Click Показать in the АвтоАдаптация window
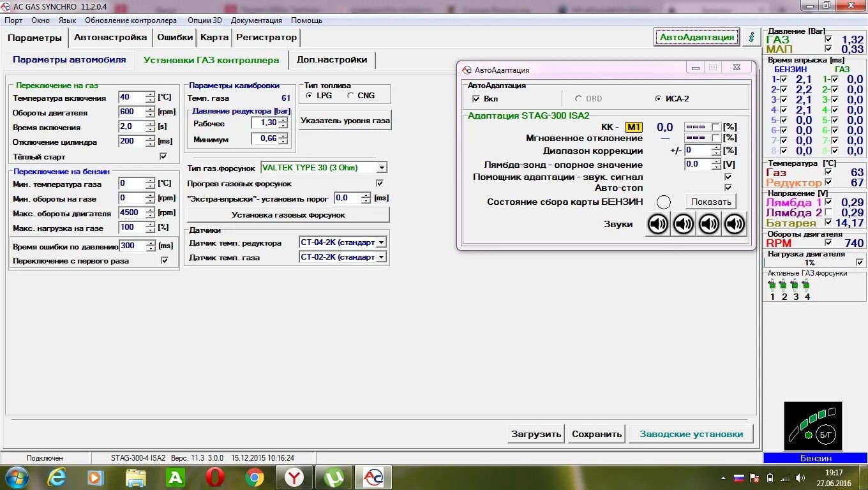 coord(710,202)
